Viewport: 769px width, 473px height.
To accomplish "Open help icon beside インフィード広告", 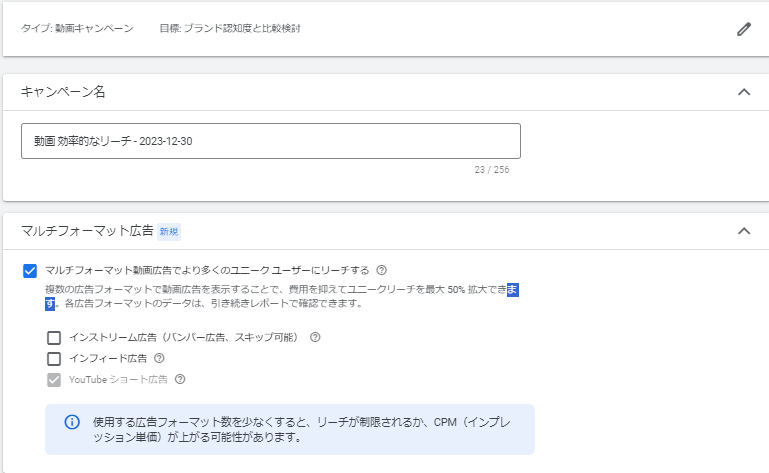I will (159, 358).
